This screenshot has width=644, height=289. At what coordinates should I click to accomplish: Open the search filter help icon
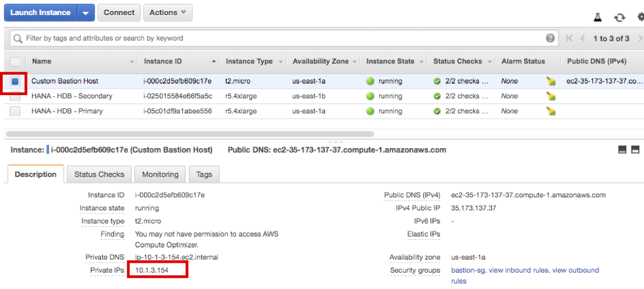coord(550,38)
